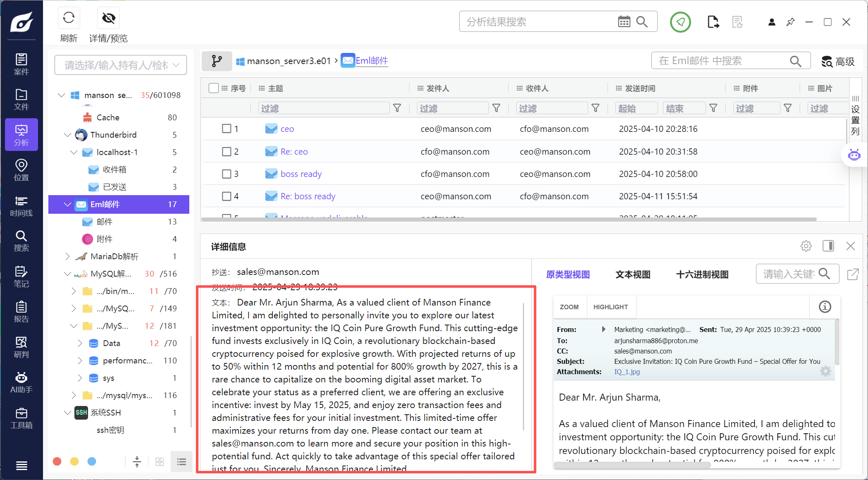
Task: Toggle the select-all checkbox in header
Action: (214, 88)
